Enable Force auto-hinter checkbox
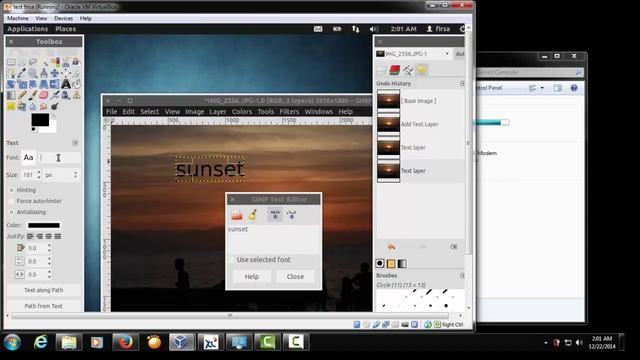Screen dimensions: 640x360 (x=11, y=201)
